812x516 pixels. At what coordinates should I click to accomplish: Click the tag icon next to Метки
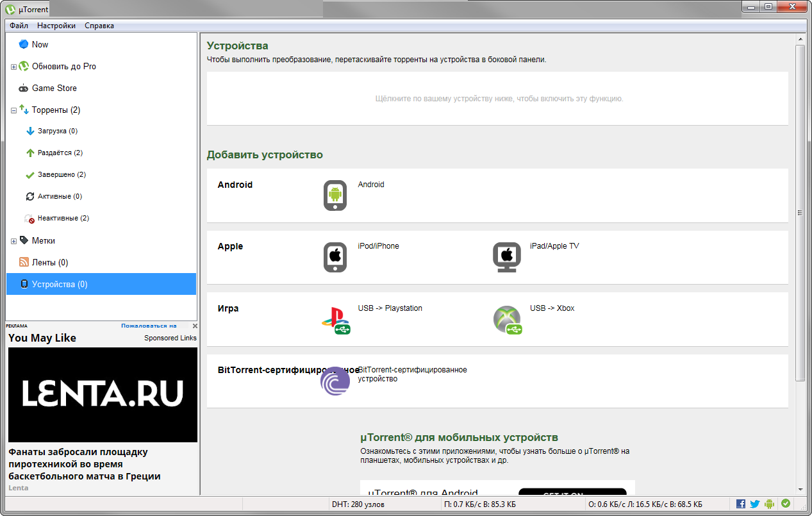coord(24,240)
